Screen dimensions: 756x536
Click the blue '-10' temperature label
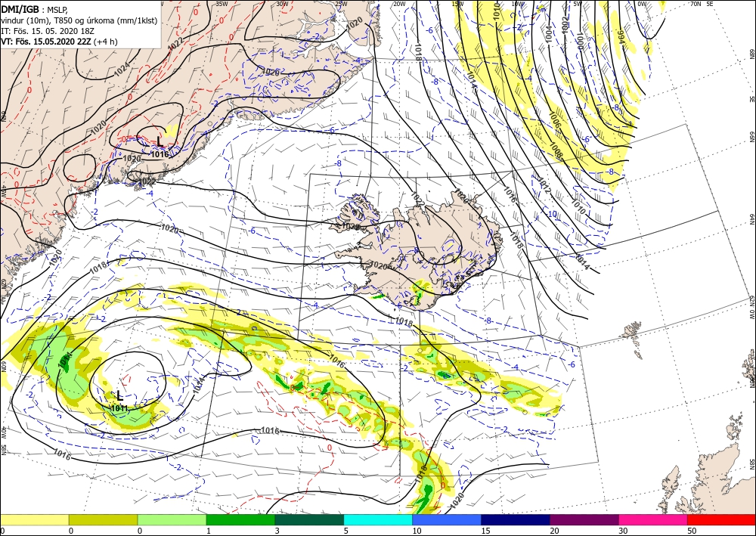coord(552,214)
